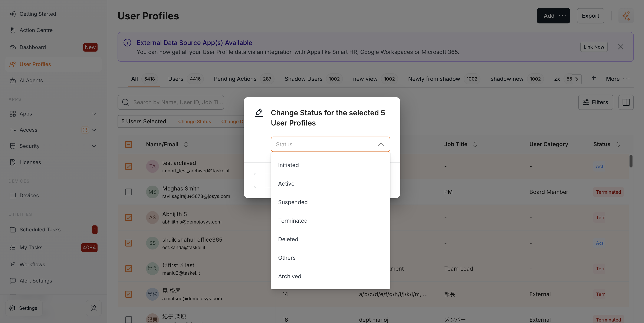Open the Add button options
The width and height of the screenshot is (644, 323).
pyautogui.click(x=562, y=16)
